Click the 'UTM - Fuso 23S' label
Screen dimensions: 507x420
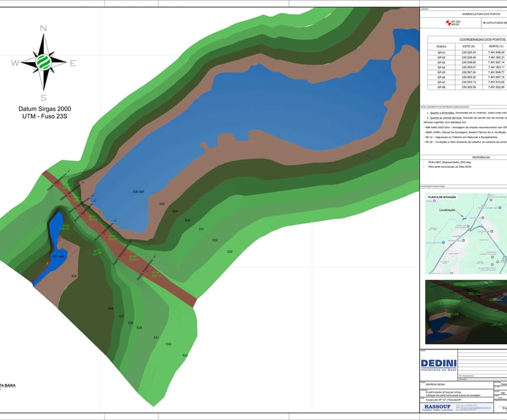pos(45,116)
